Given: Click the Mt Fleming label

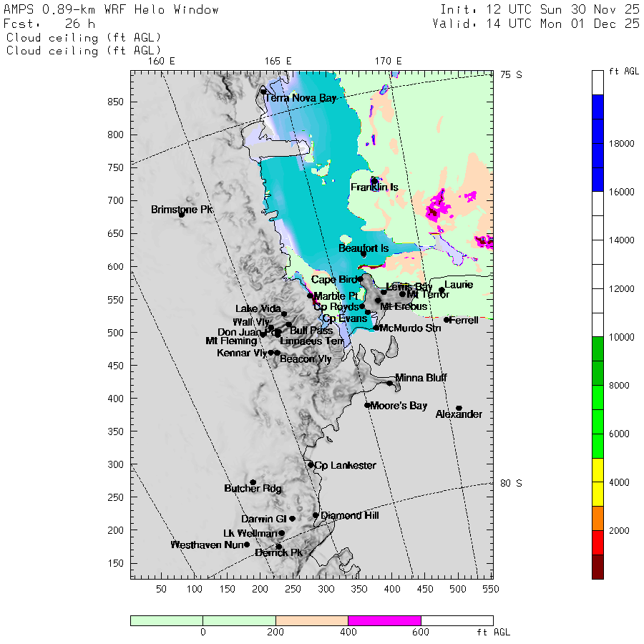Looking at the screenshot, I should [x=231, y=341].
